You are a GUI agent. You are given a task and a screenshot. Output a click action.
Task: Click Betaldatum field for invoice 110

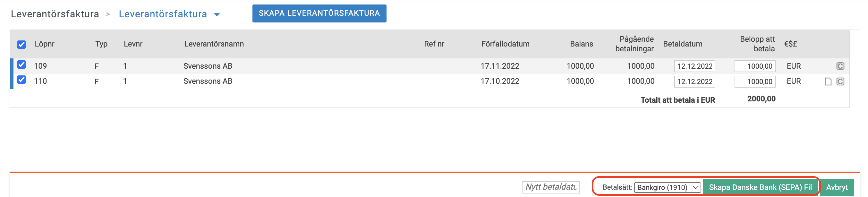coord(694,81)
